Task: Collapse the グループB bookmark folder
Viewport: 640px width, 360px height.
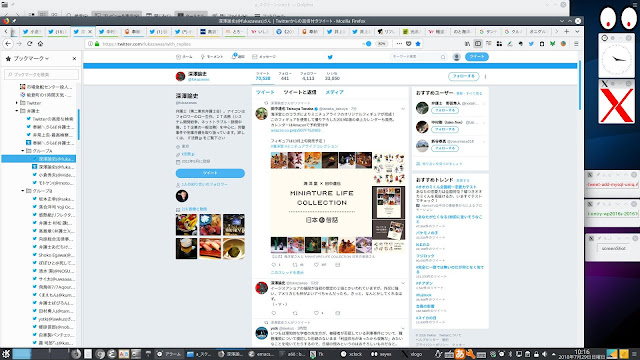Action: 23,191
